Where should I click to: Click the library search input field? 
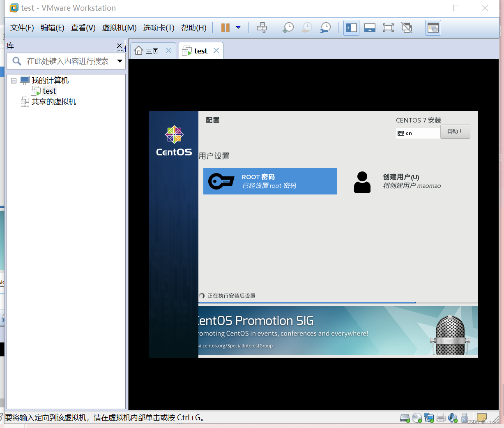66,61
